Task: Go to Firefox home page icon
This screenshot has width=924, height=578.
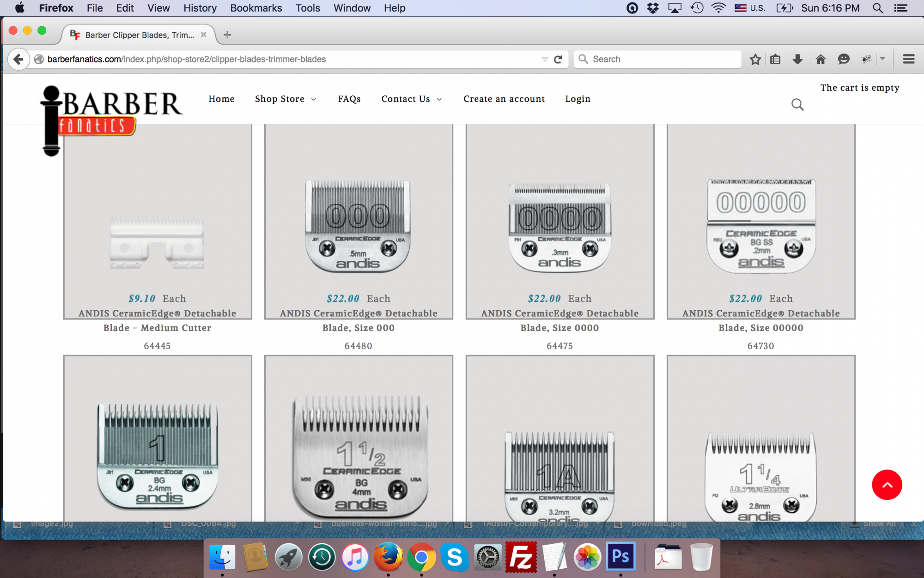Action: (x=821, y=59)
